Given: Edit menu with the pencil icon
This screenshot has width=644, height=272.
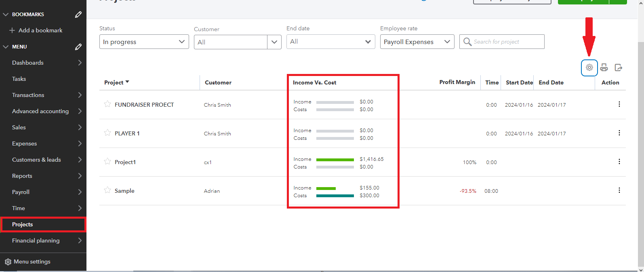Looking at the screenshot, I should [78, 47].
